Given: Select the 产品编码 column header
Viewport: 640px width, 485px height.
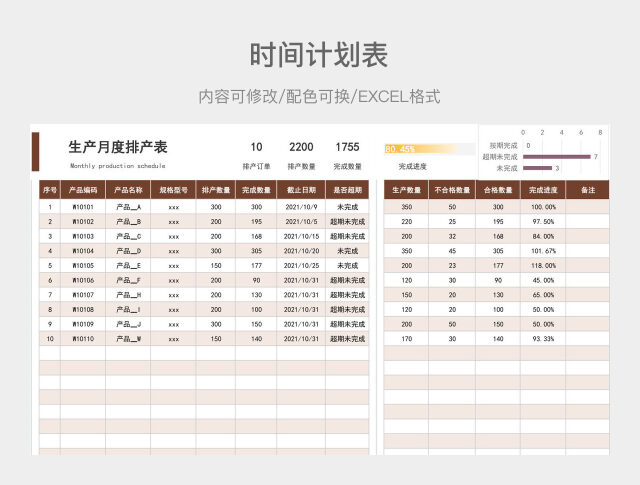Looking at the screenshot, I should [x=83, y=190].
